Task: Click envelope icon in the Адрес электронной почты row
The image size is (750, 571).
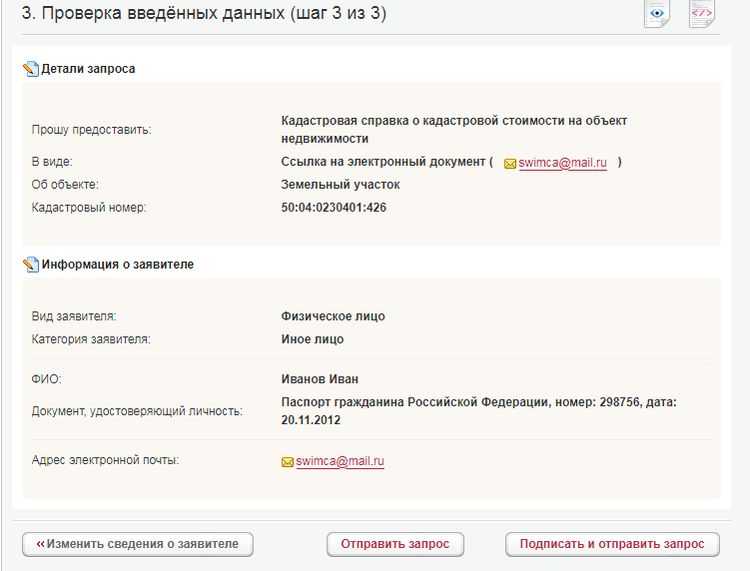Action: tap(288, 462)
